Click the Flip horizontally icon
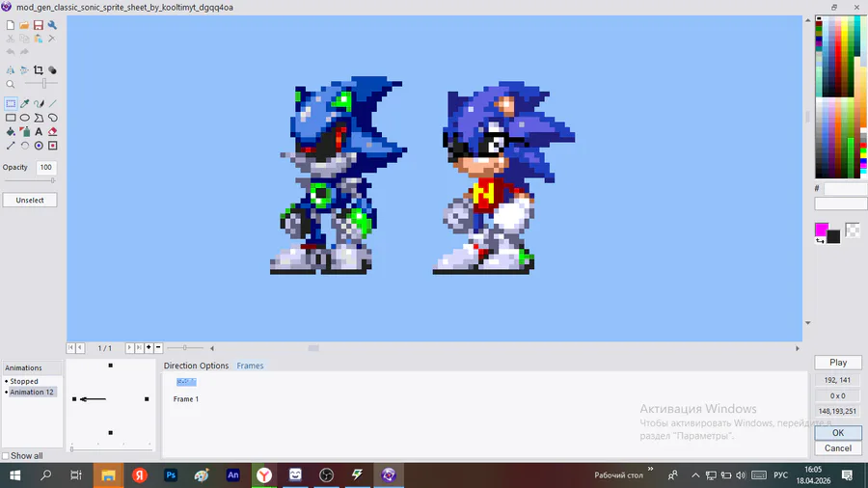Image resolution: width=868 pixels, height=488 pixels. tap(11, 70)
